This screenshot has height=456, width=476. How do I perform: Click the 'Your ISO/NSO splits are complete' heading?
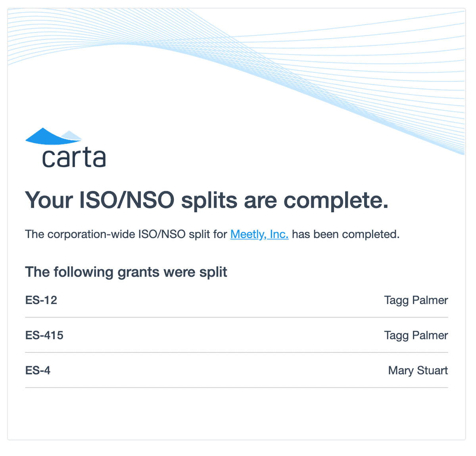(206, 200)
